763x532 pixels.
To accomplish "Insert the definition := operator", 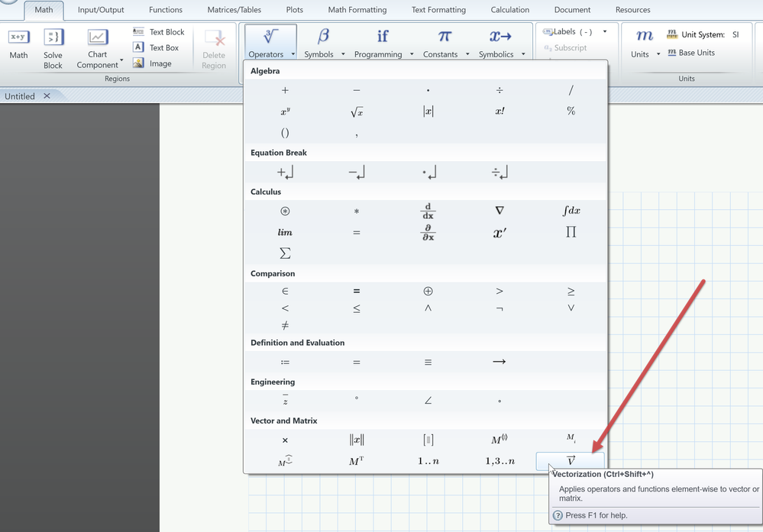I will [285, 362].
